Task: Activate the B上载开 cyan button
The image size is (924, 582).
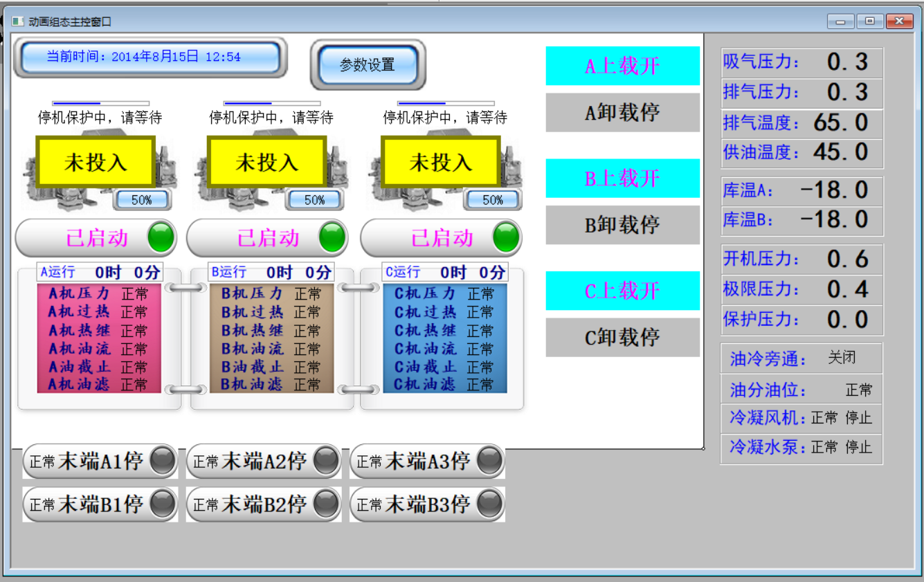Action: 623,178
